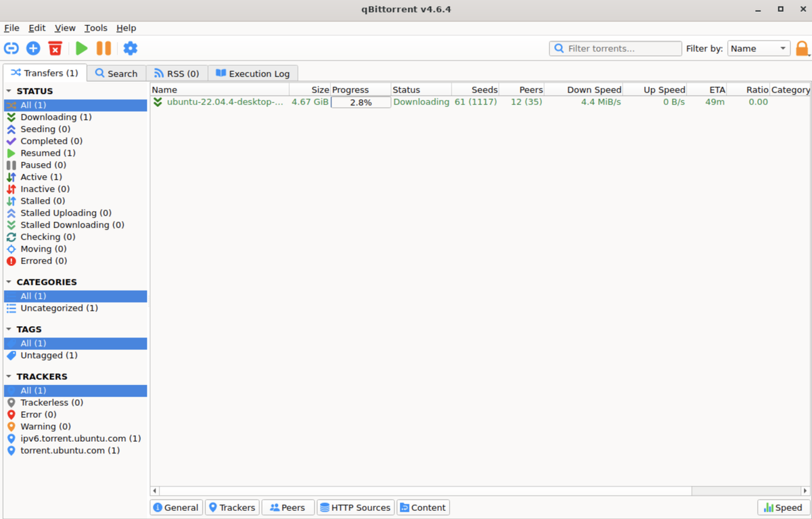Toggle the General details panel button
The image size is (812, 519).
176,507
